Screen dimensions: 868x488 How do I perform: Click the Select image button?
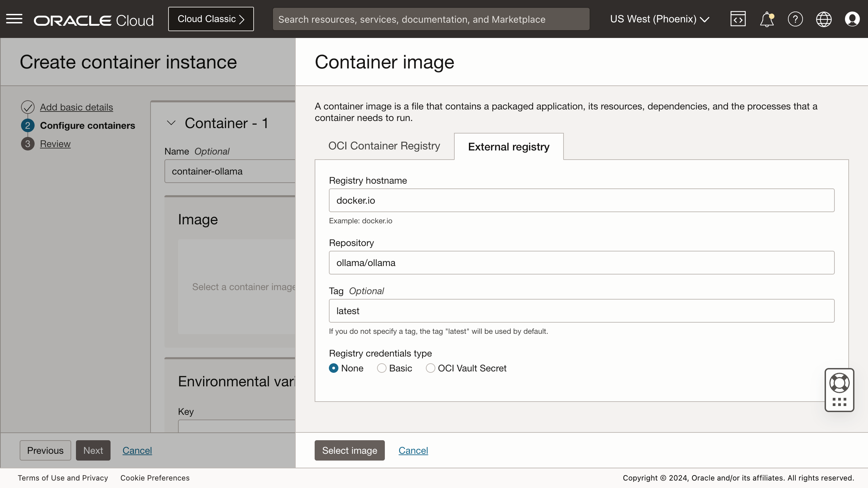coord(350,450)
